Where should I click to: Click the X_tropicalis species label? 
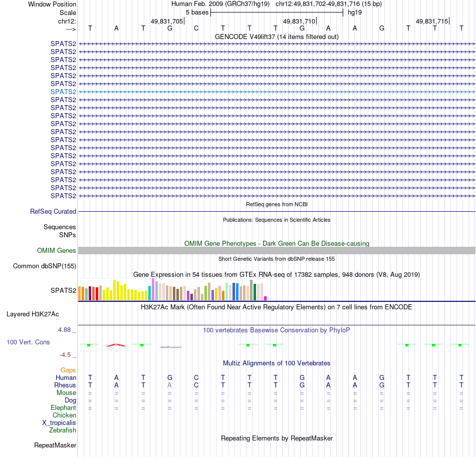pos(59,423)
